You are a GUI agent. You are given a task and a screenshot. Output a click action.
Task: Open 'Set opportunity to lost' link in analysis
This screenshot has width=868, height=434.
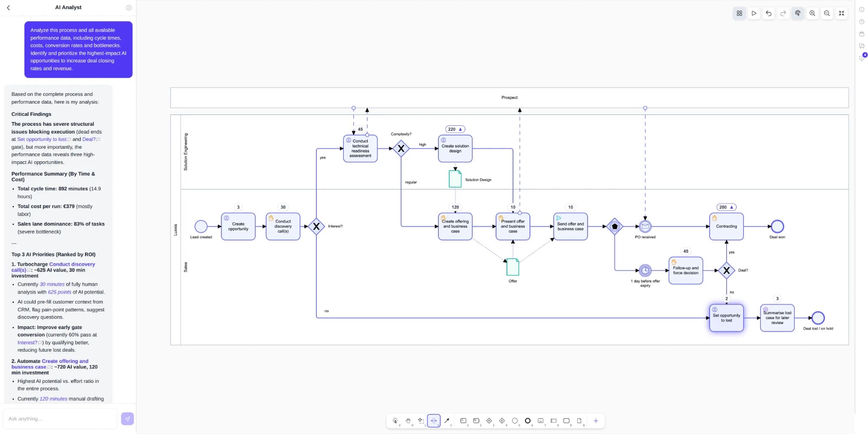point(42,139)
